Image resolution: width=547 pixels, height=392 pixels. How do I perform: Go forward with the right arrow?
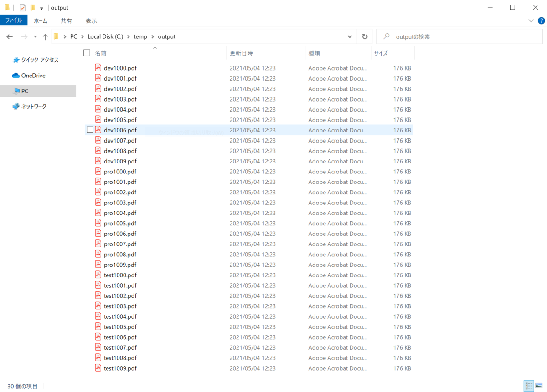click(x=24, y=36)
